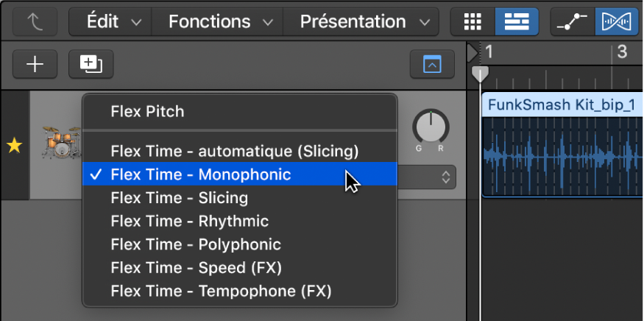Click the up-arrow back button
Viewport: 644px width, 321px height.
pyautogui.click(x=35, y=21)
